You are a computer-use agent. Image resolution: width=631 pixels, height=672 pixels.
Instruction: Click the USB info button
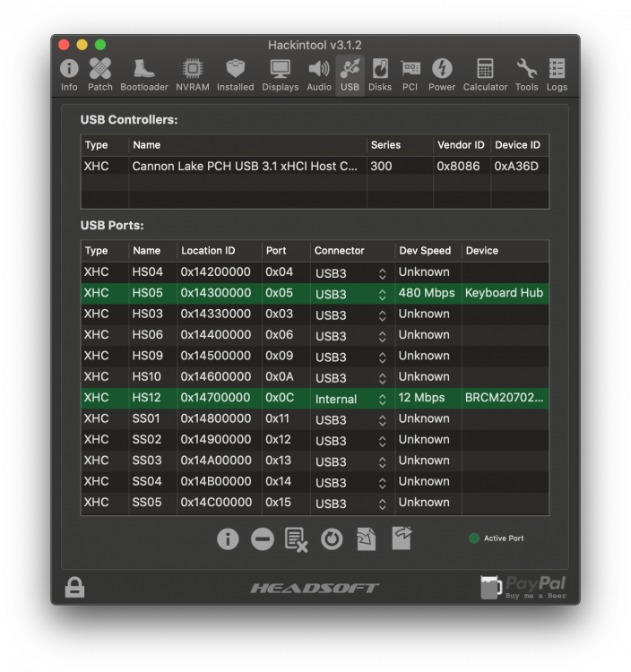(x=228, y=538)
